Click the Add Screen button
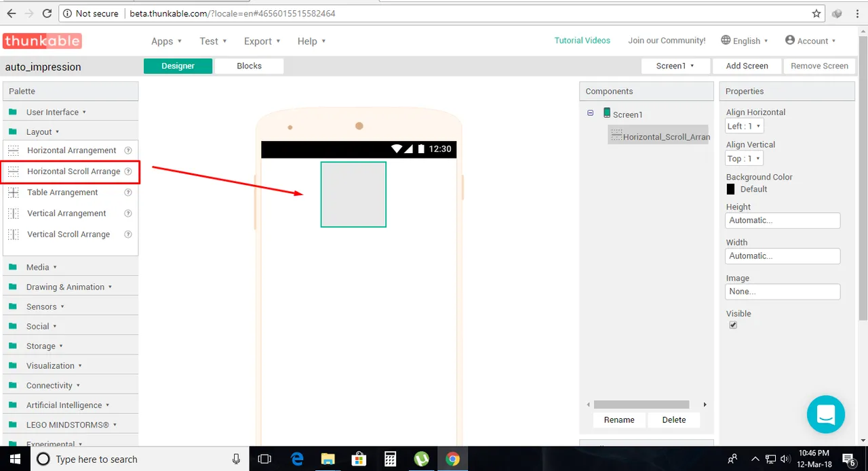The height and width of the screenshot is (471, 868). pyautogui.click(x=747, y=66)
